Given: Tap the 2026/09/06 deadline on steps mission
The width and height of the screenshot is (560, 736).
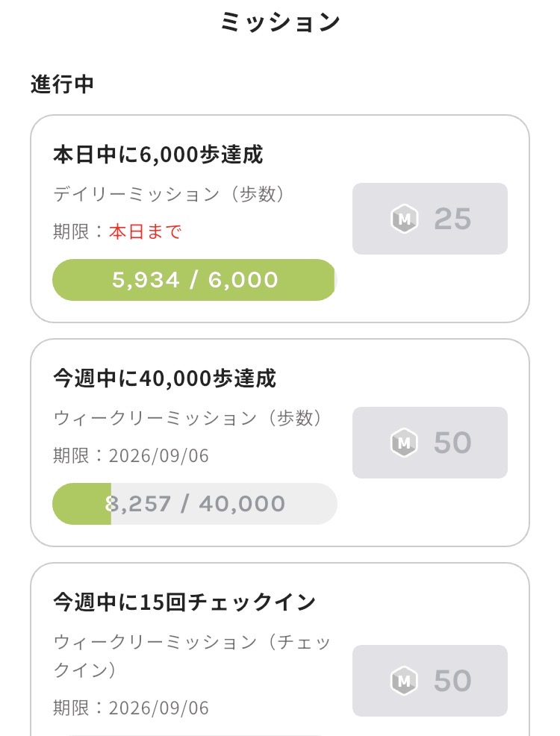Looking at the screenshot, I should [x=158, y=456].
